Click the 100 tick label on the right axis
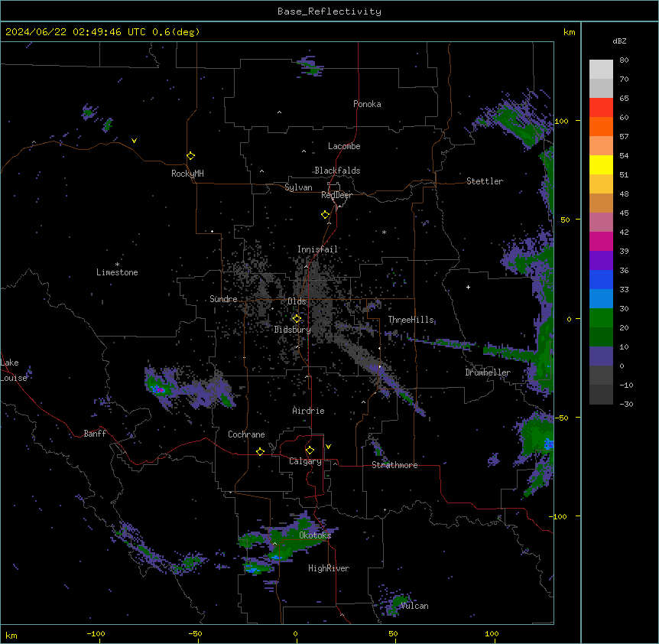Screen dimensions: 659x644 (x=561, y=121)
